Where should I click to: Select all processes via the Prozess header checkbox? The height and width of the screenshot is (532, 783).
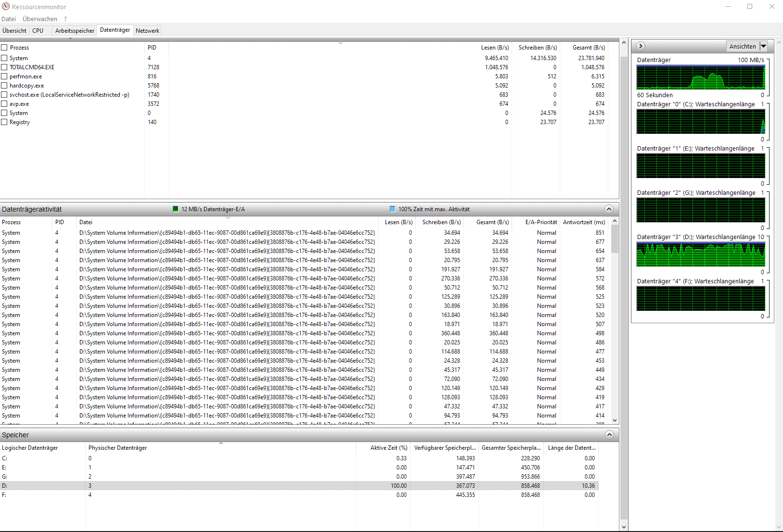coord(4,48)
